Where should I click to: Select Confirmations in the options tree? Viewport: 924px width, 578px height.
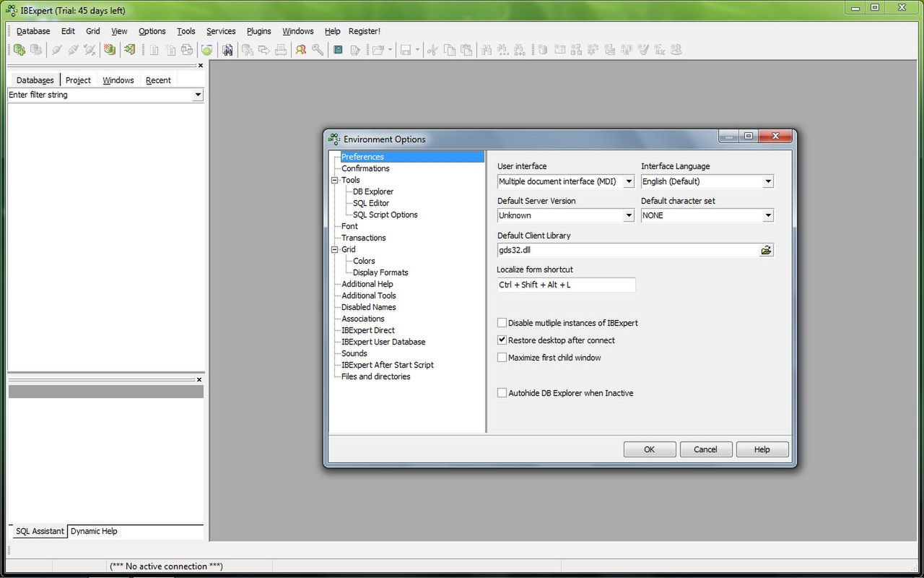(365, 168)
